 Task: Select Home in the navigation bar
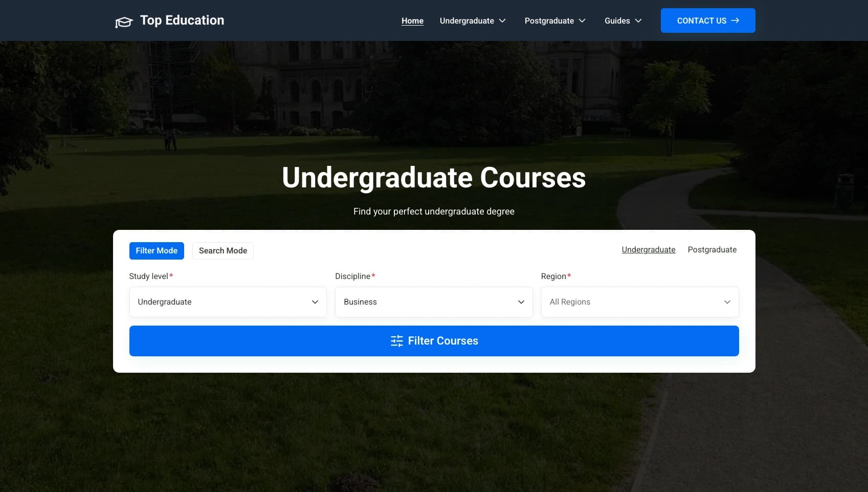[x=412, y=20]
